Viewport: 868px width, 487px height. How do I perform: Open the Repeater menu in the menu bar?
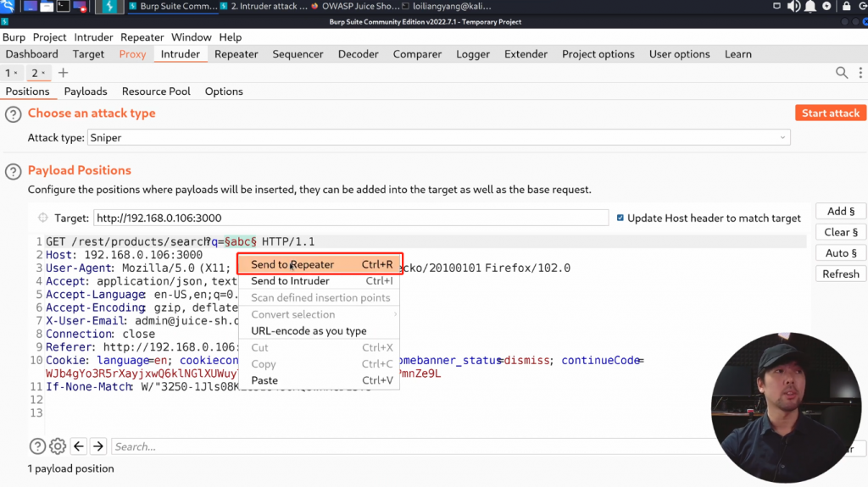[x=142, y=37]
